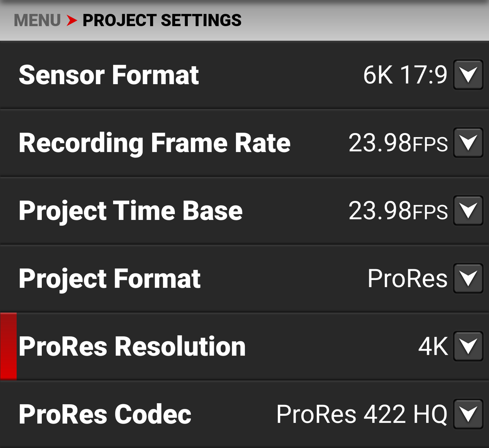Select the Recording Frame Rate row label

pos(155,143)
